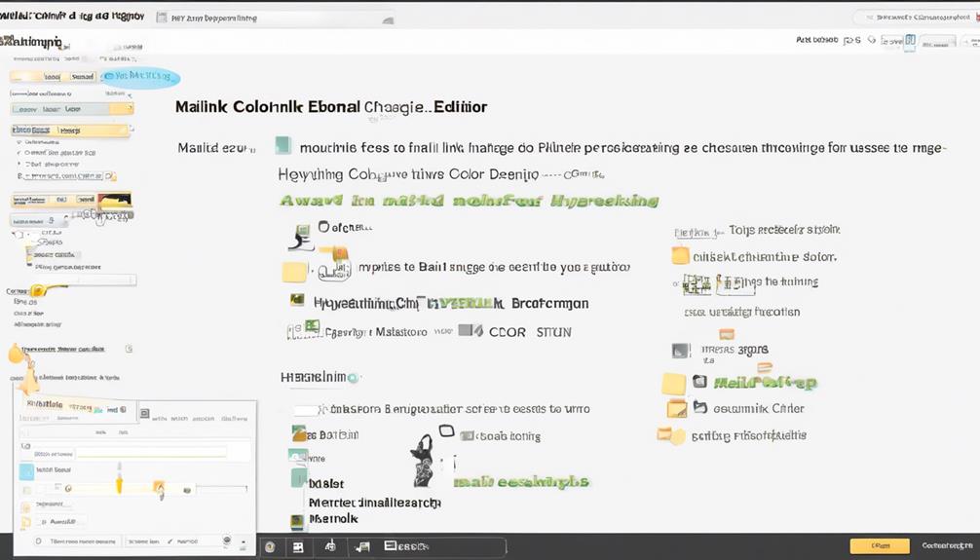Open the grey-blue dropdown bar in left sidebar
This screenshot has height=560, width=980.
point(71,109)
